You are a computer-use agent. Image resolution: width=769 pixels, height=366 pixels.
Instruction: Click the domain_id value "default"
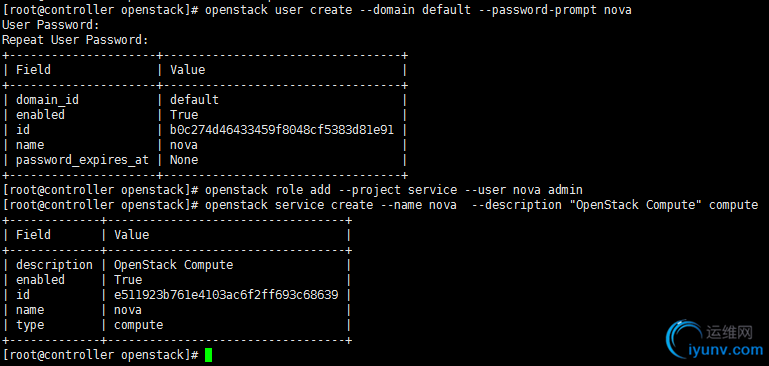pyautogui.click(x=194, y=100)
